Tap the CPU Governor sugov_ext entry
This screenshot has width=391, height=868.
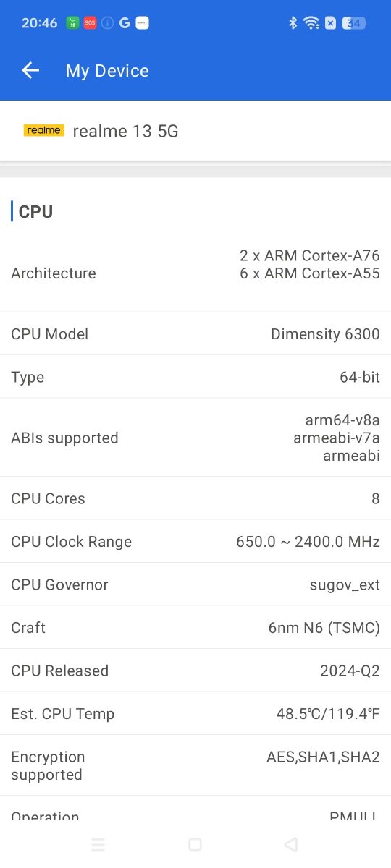(195, 584)
